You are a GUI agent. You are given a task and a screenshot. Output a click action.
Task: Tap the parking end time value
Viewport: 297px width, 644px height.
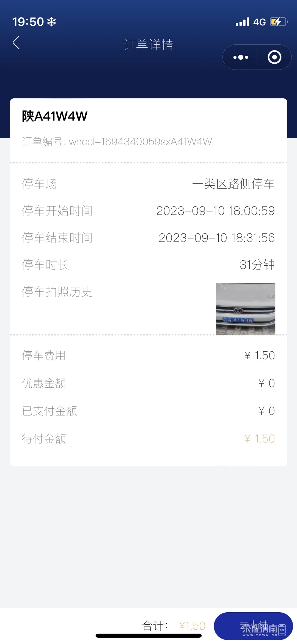click(x=216, y=238)
